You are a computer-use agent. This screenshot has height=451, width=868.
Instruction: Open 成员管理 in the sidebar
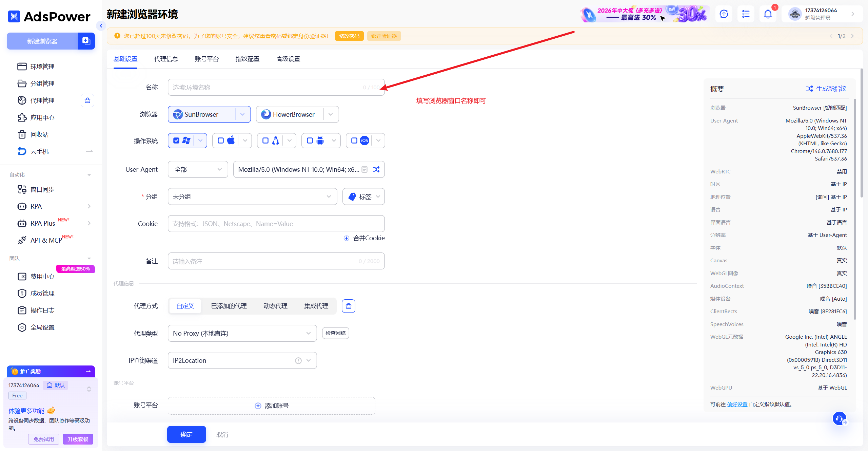pos(42,294)
